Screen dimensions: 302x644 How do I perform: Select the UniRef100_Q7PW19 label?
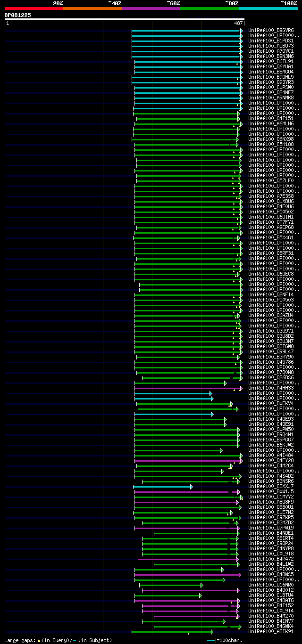(270, 528)
